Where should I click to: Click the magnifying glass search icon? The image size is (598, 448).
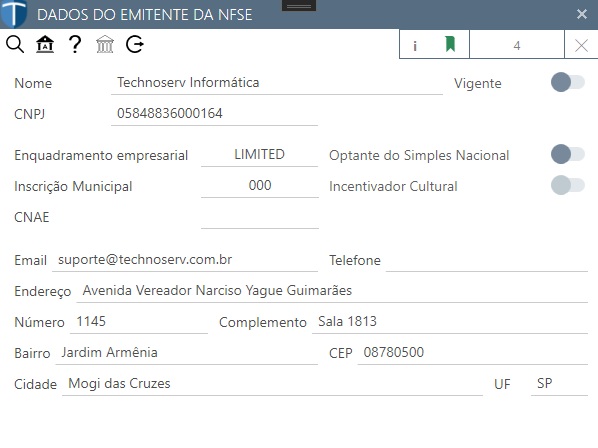[x=15, y=45]
